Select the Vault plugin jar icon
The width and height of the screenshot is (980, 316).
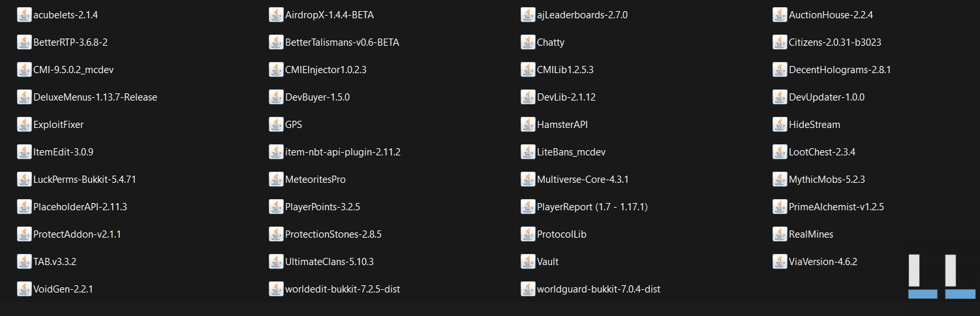click(x=528, y=262)
